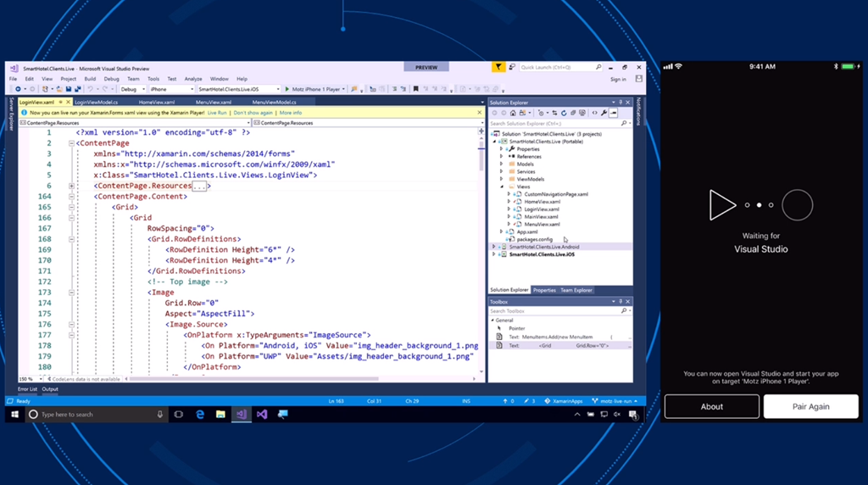This screenshot has height=485, width=868.
Task: Expand the SmartHotel.Clients.Live.Android project node
Action: point(494,247)
